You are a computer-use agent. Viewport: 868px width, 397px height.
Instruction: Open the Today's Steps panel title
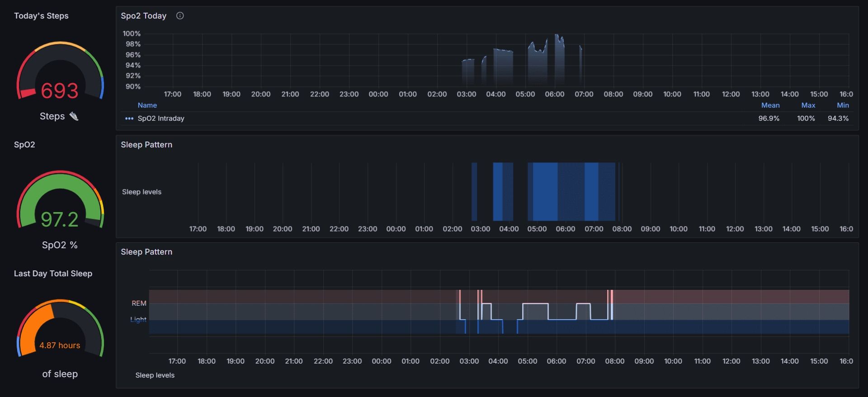(41, 16)
